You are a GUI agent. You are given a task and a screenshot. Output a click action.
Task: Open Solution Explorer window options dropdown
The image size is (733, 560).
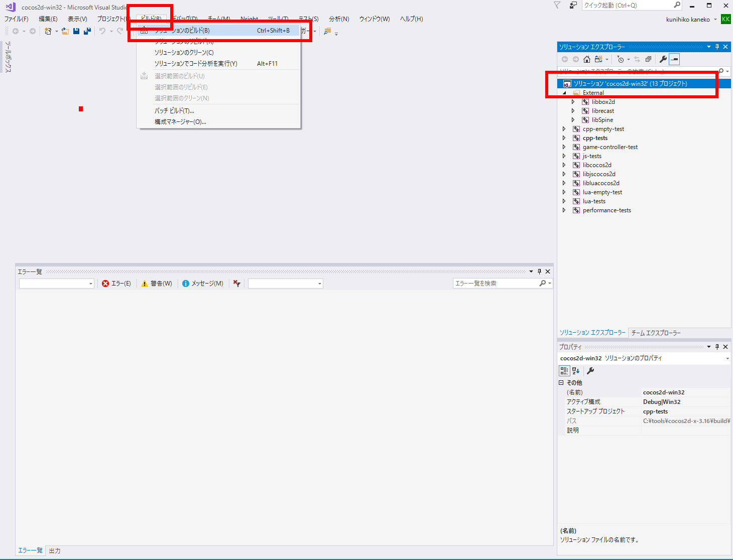[x=709, y=47]
